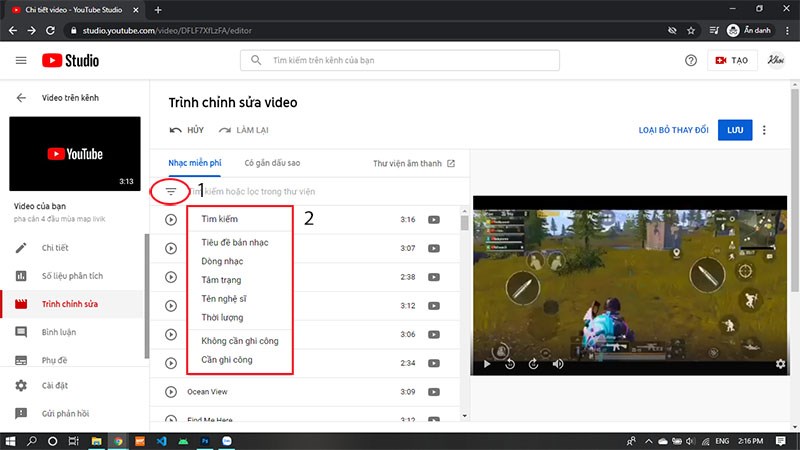Open Windows taskbar search
This screenshot has height=450, width=800.
pos(32,441)
